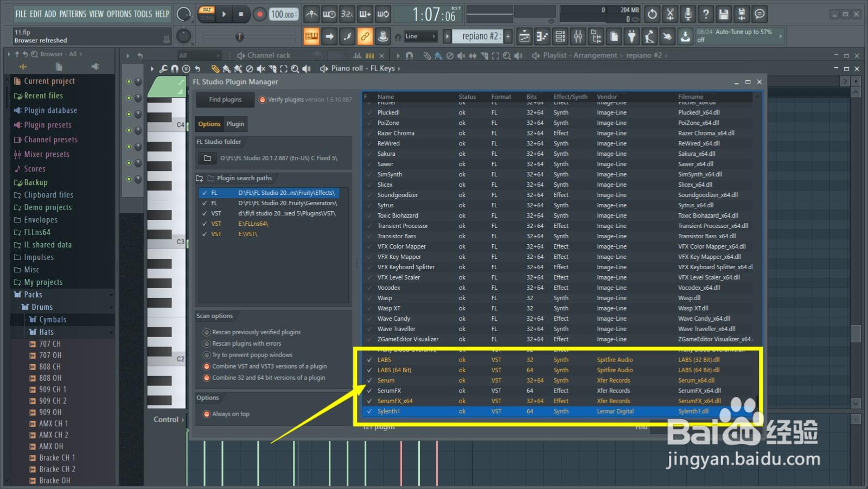Toggle the link to controller icon
This screenshot has height=489, width=868.
pos(365,36)
